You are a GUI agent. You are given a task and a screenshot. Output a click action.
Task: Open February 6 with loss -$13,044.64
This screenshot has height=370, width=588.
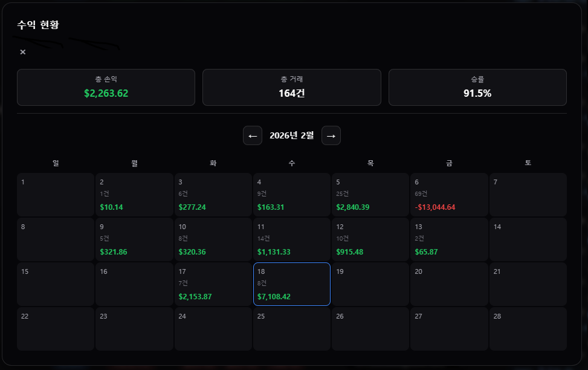pos(449,195)
